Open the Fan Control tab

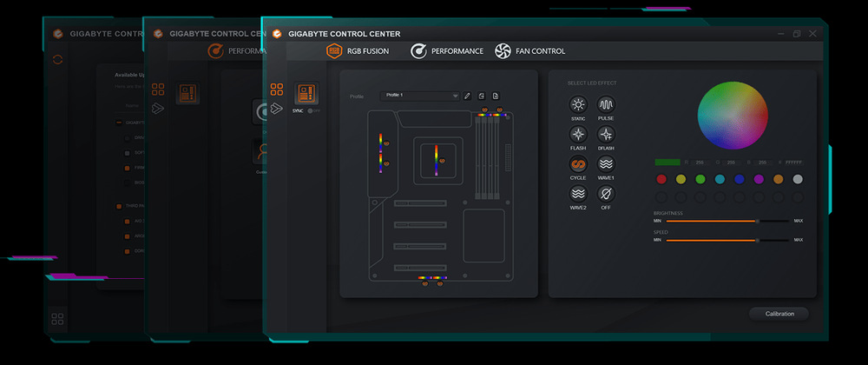pos(529,51)
